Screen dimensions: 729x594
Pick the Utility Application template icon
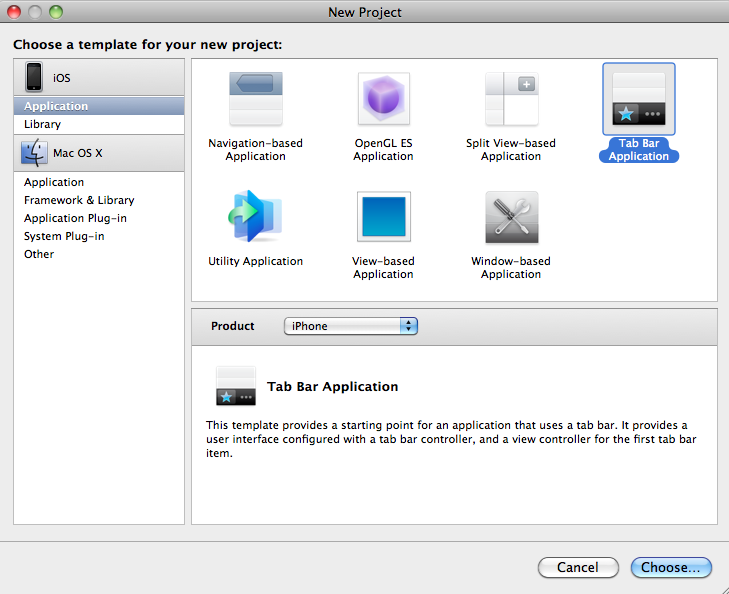point(256,217)
